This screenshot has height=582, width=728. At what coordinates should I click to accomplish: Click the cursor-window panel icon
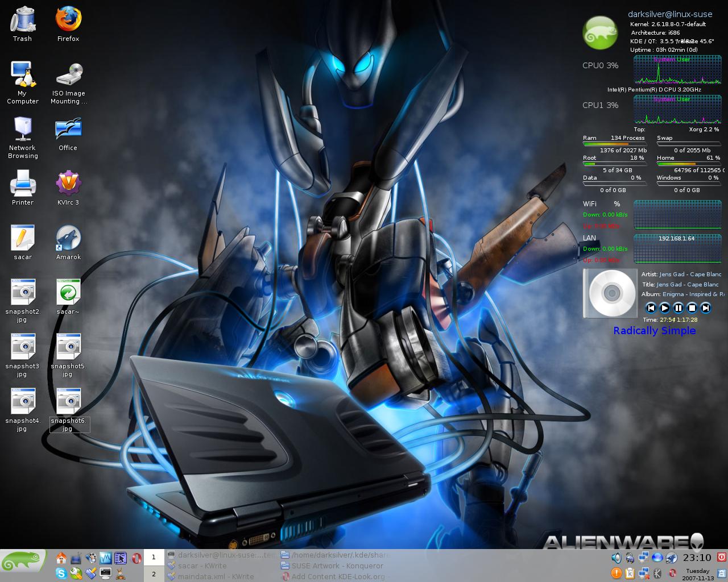point(121,558)
